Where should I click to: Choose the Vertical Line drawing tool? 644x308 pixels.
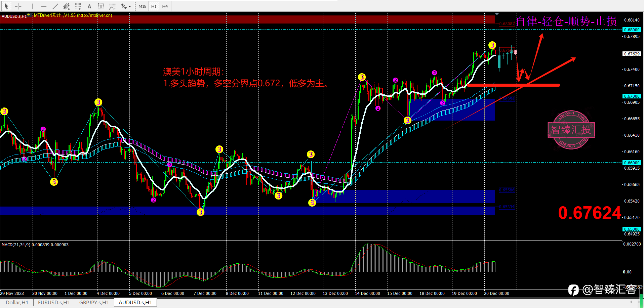(x=32, y=6)
